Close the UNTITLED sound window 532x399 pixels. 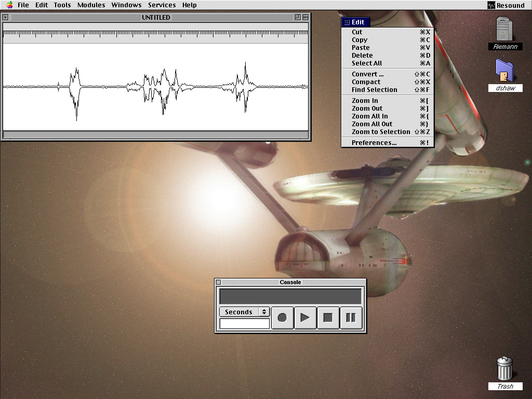5,17
